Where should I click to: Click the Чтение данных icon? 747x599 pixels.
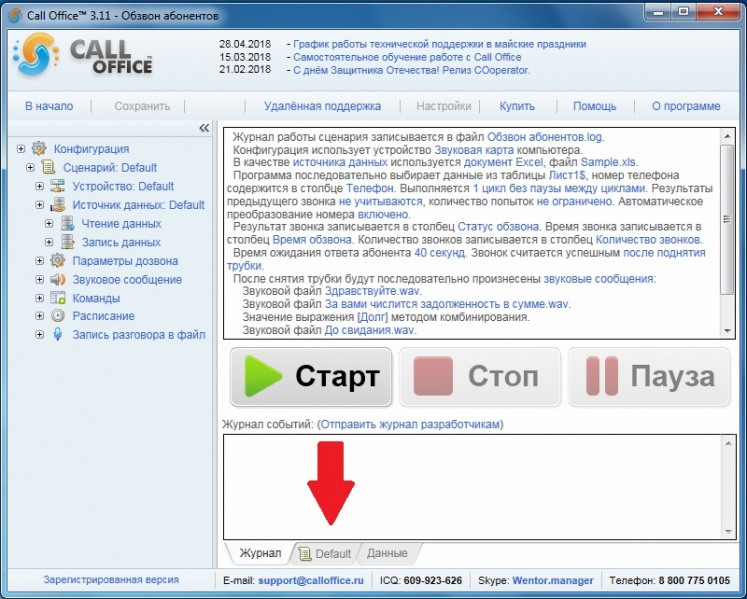[67, 223]
